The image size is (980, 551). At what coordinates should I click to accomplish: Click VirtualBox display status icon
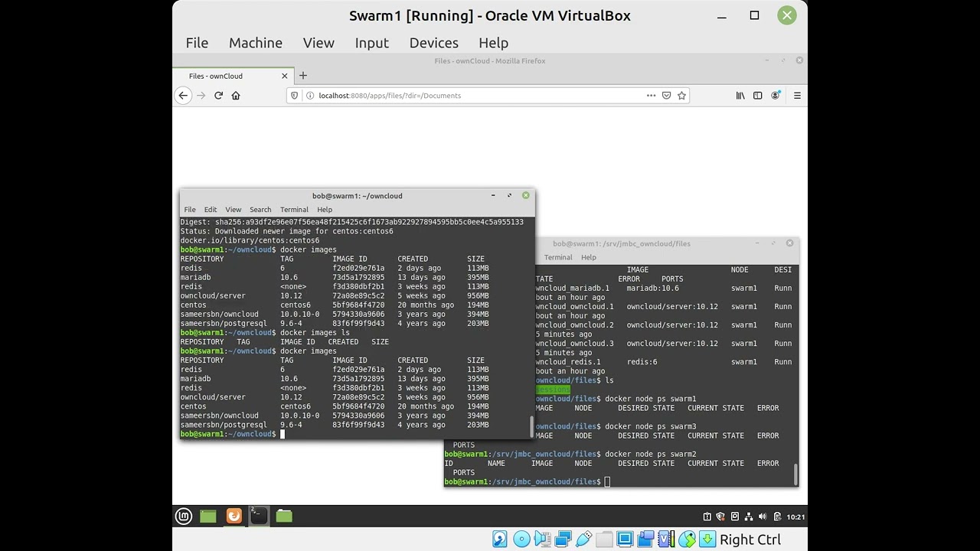625,540
